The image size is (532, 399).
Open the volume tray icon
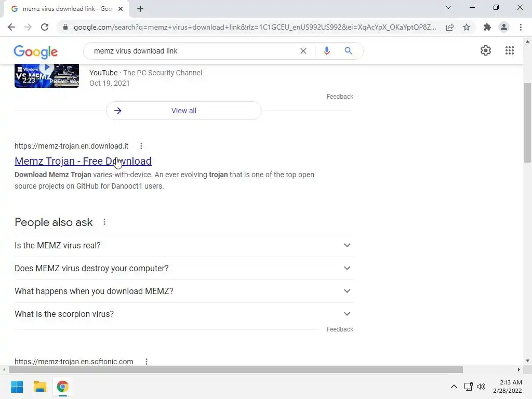pyautogui.click(x=481, y=387)
